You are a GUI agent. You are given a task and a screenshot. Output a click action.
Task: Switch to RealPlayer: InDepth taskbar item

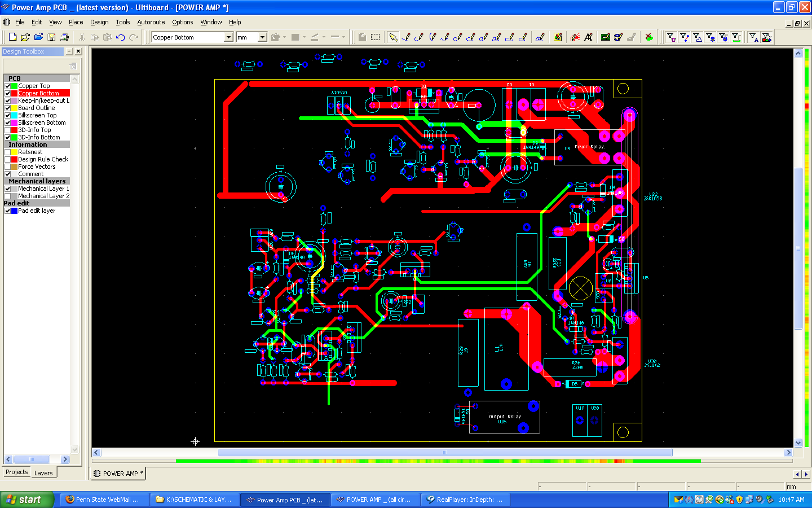466,500
